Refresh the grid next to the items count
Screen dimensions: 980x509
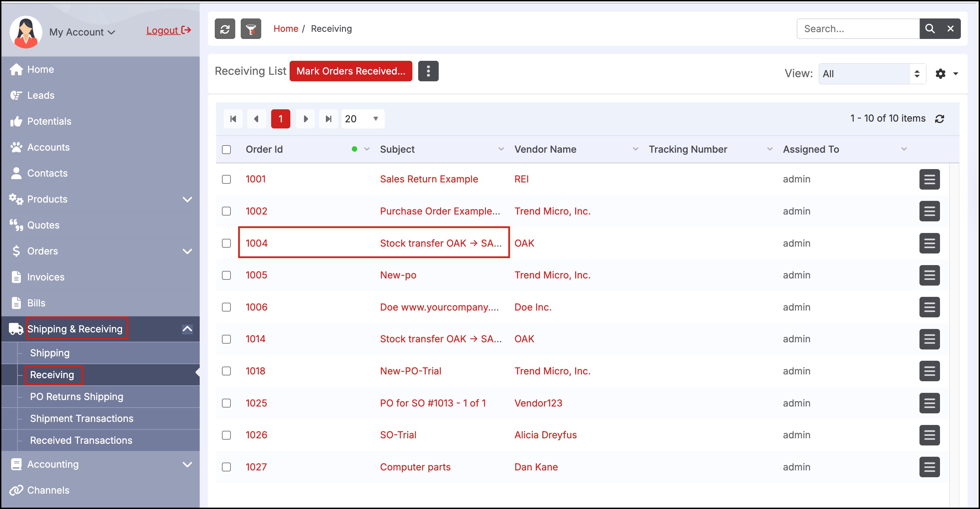[939, 119]
